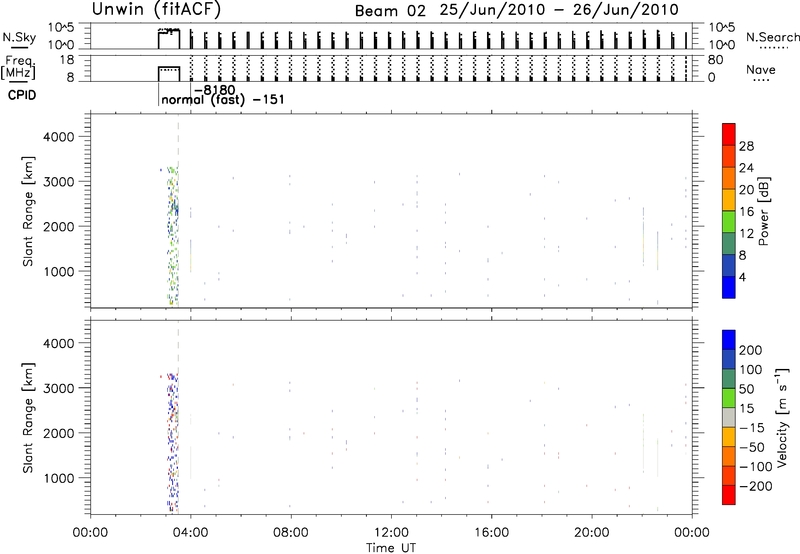This screenshot has width=800, height=554.
Task: Click the '16:00' time axis tick label
Action: [491, 533]
